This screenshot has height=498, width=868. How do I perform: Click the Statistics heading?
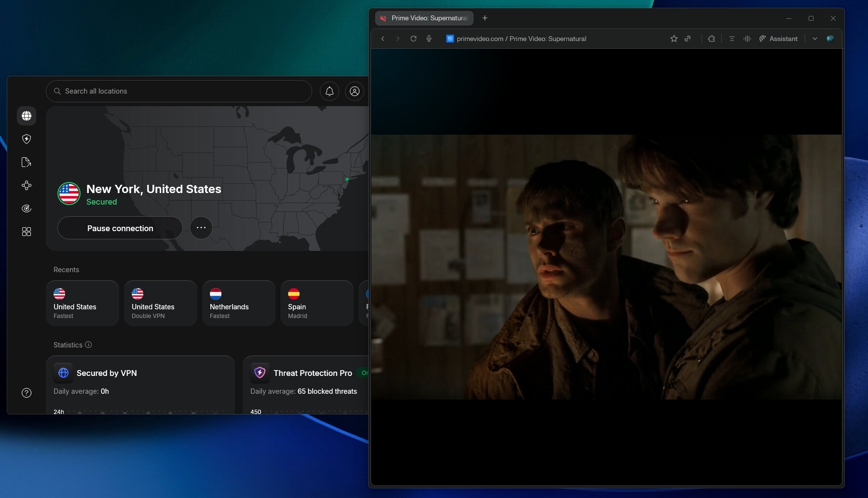coord(68,345)
